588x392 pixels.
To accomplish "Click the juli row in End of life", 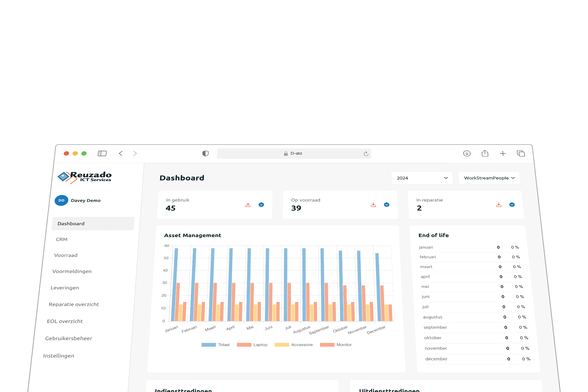I will click(x=475, y=307).
